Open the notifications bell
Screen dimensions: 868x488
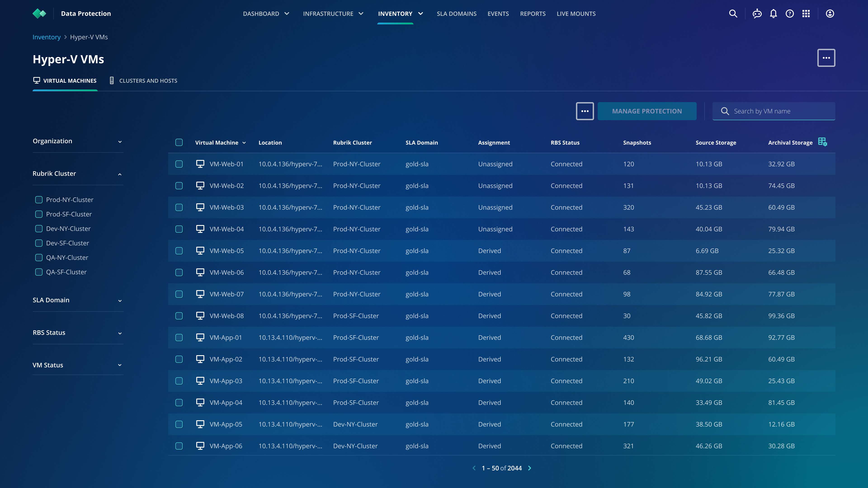(x=773, y=14)
